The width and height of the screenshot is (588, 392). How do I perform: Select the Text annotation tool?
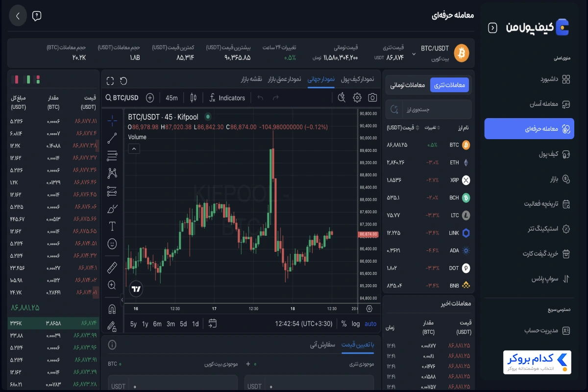[x=112, y=226]
